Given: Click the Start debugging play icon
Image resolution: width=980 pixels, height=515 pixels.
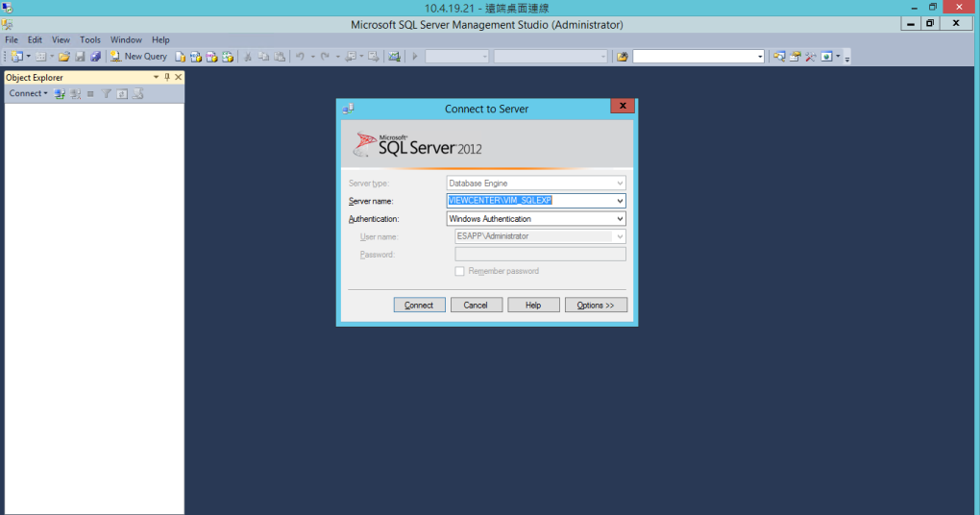Looking at the screenshot, I should 415,57.
